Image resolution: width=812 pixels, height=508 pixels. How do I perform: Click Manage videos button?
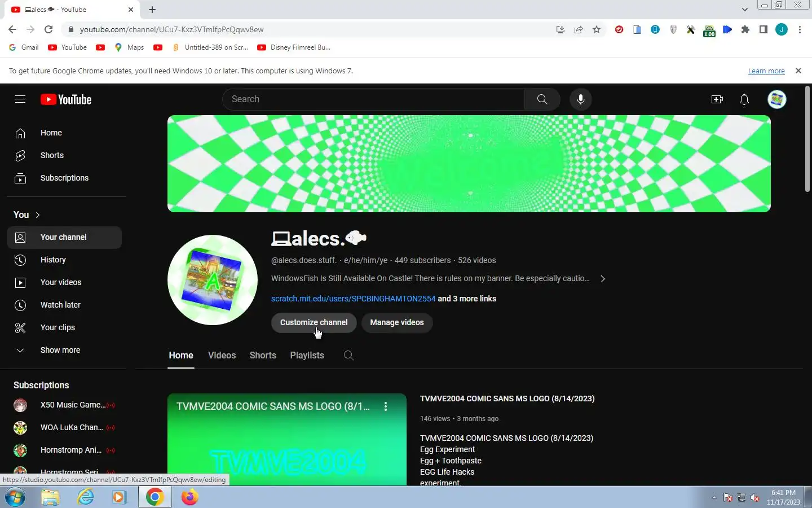[x=397, y=322]
